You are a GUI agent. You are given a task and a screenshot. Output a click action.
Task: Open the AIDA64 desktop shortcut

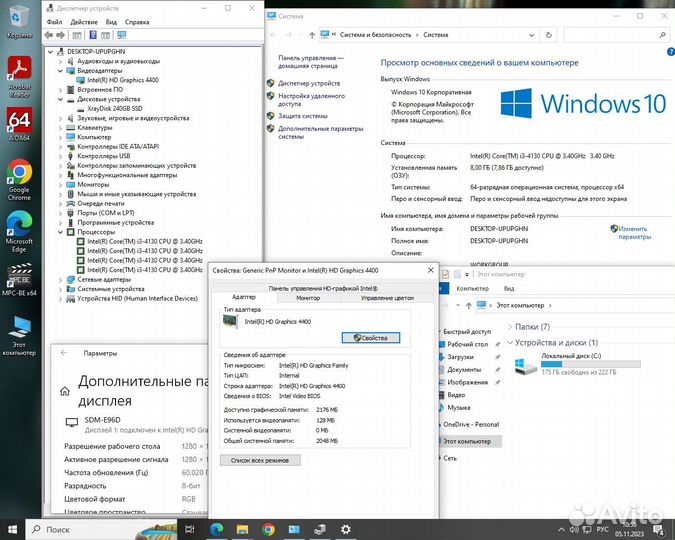pos(19,124)
